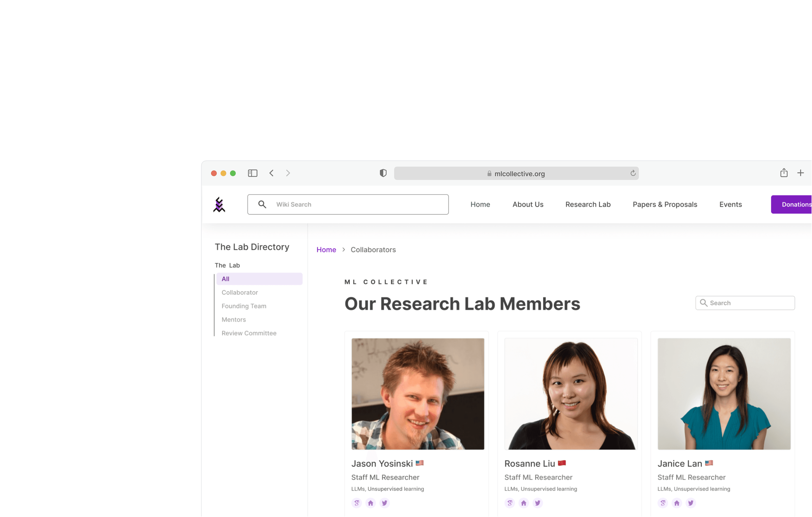Go back with the browser arrow
This screenshot has width=812, height=517.
(x=272, y=173)
